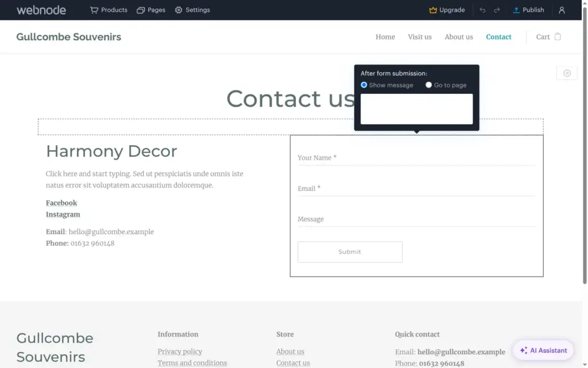Go to the About us page
The width and height of the screenshot is (588, 368).
point(459,37)
